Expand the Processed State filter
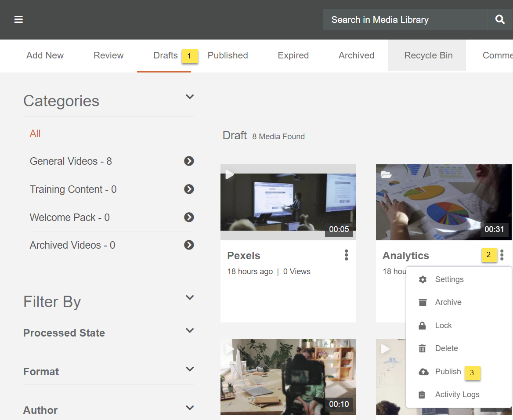Viewport: 513px width, 420px height. pos(190,331)
